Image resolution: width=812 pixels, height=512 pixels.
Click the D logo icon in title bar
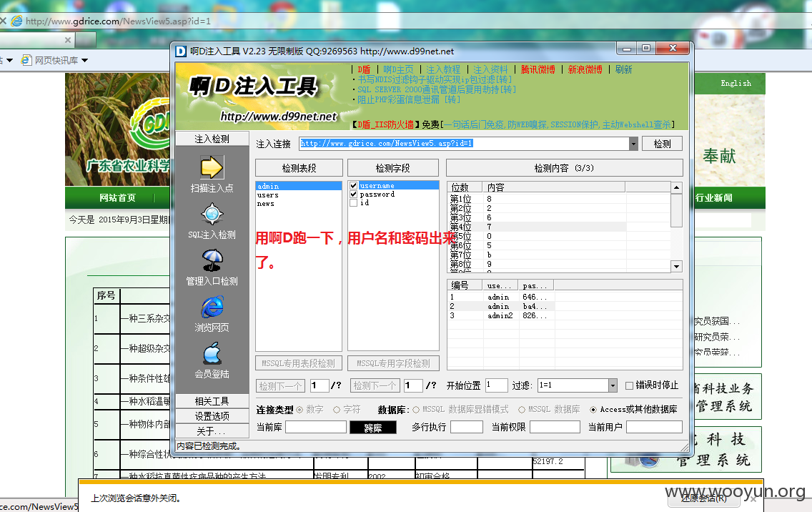click(181, 51)
